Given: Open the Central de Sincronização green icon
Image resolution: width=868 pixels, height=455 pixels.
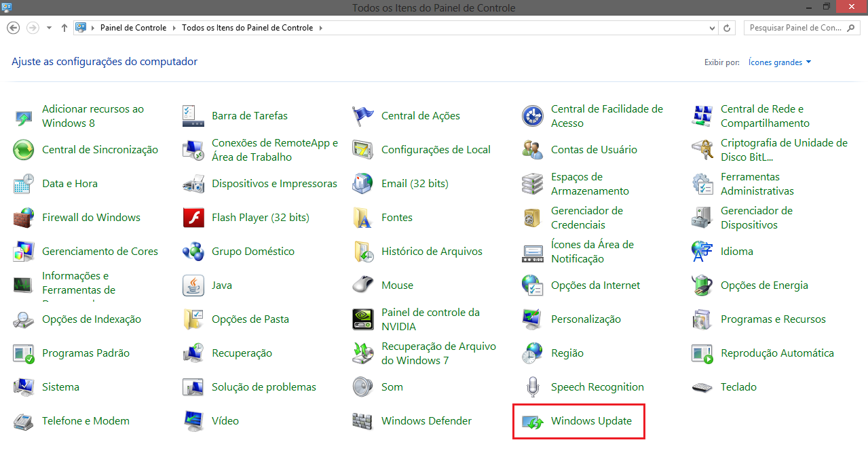Looking at the screenshot, I should tap(24, 150).
